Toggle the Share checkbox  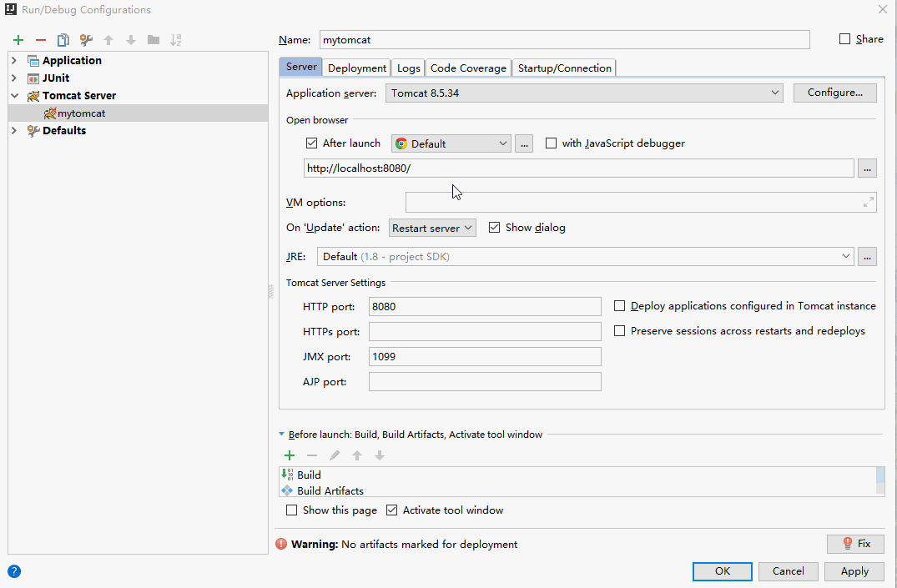pyautogui.click(x=844, y=39)
